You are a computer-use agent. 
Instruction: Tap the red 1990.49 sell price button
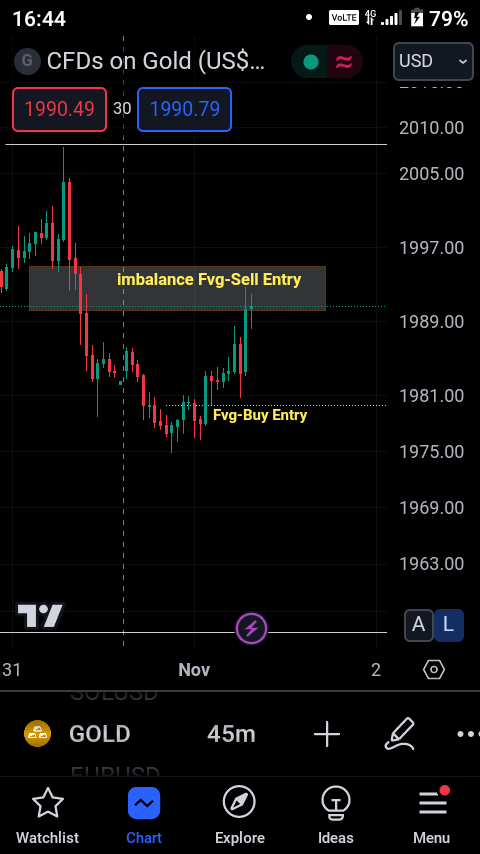59,109
